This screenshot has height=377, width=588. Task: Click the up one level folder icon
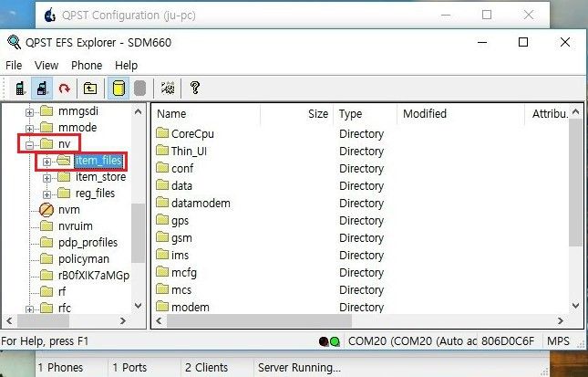point(89,89)
